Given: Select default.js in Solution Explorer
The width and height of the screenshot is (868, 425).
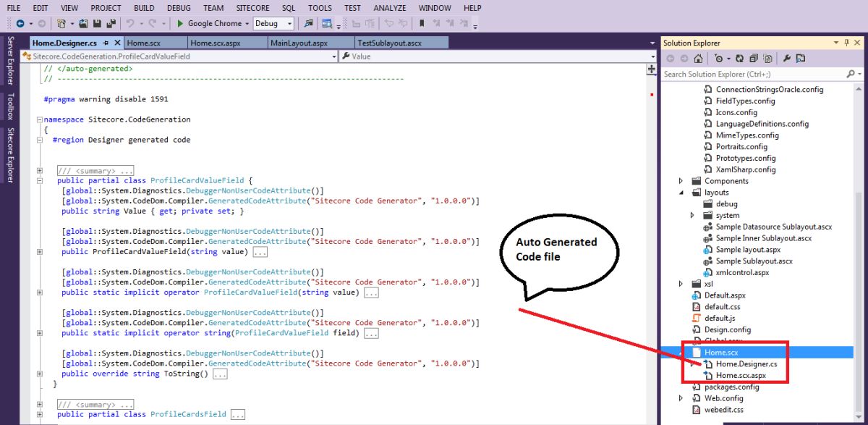Looking at the screenshot, I should (720, 319).
